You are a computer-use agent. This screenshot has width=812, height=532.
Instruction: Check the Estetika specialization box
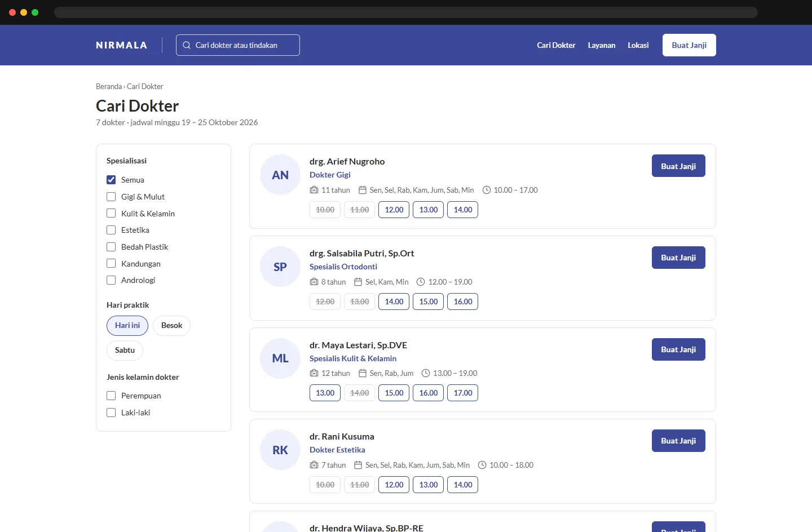pos(111,230)
